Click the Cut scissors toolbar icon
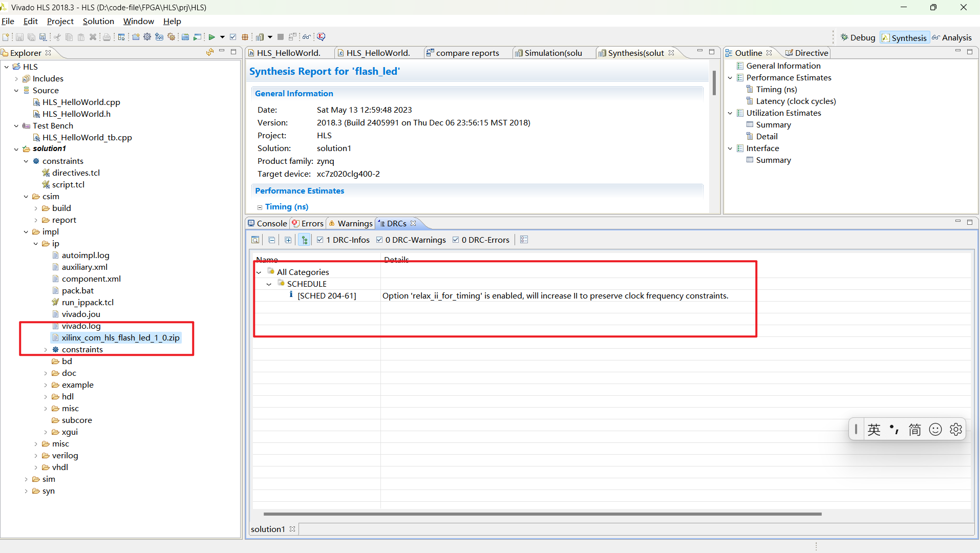980x553 pixels. click(57, 37)
